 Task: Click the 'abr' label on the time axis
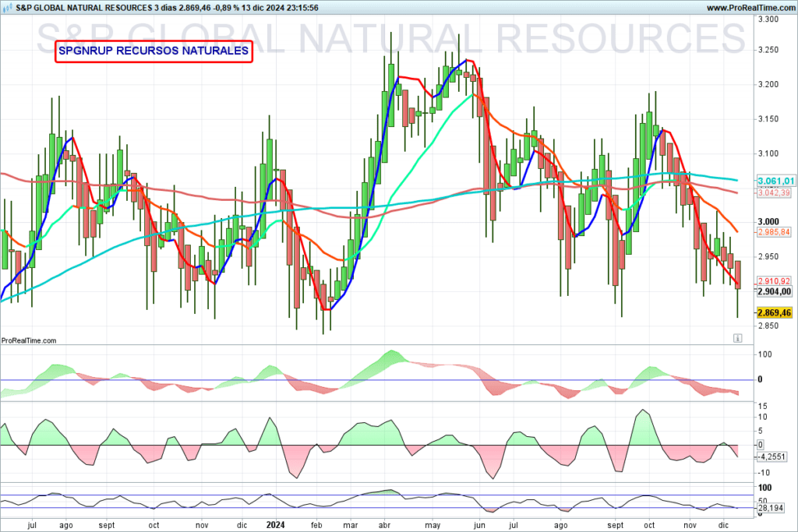[x=384, y=525]
